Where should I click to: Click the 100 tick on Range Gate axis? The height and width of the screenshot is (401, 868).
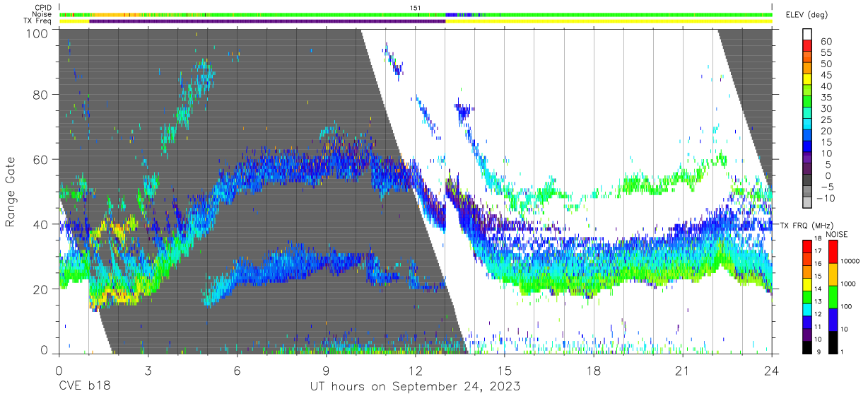click(x=37, y=33)
